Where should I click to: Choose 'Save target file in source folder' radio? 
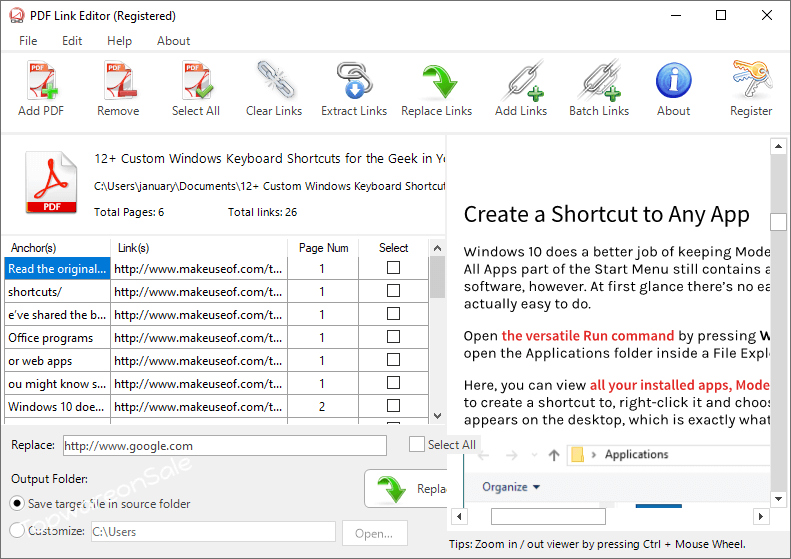17,503
